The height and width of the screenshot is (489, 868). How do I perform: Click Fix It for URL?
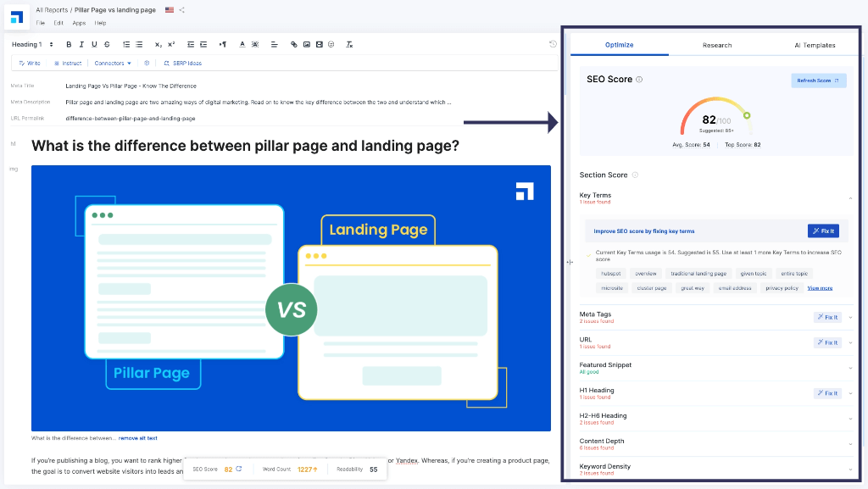[827, 343]
